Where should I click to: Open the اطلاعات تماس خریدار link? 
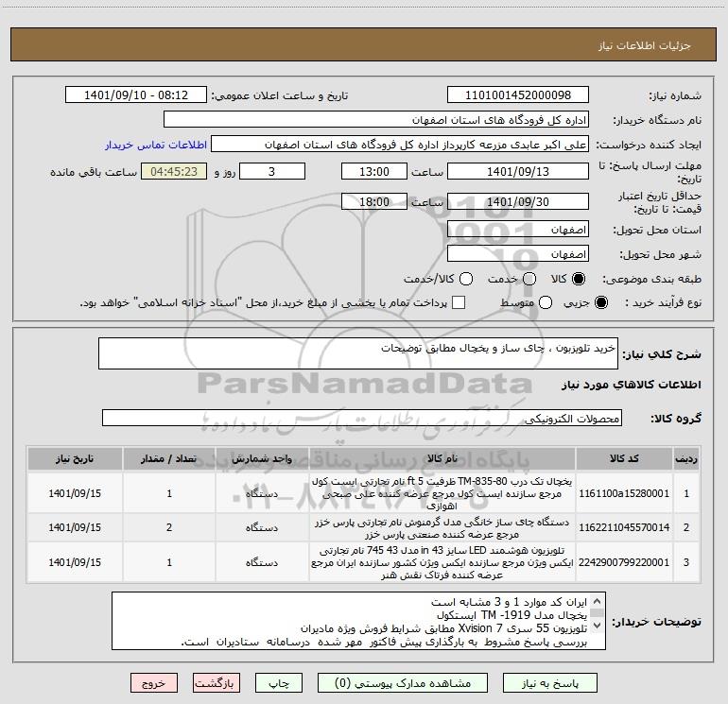pos(156,145)
